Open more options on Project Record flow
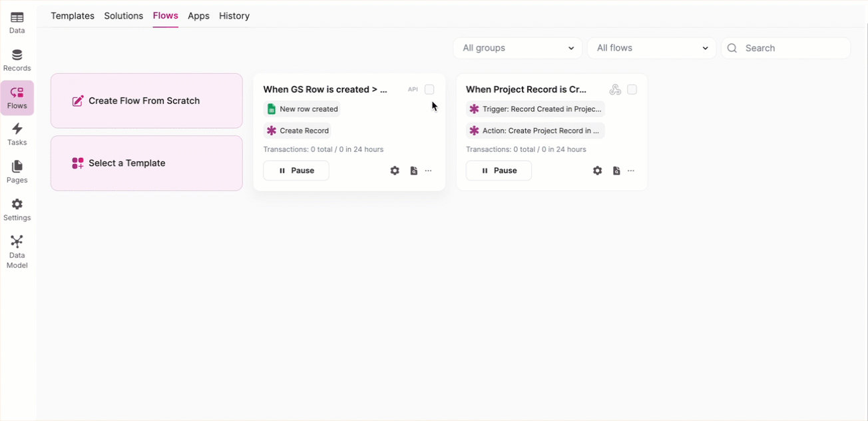The width and height of the screenshot is (868, 421). [x=631, y=171]
